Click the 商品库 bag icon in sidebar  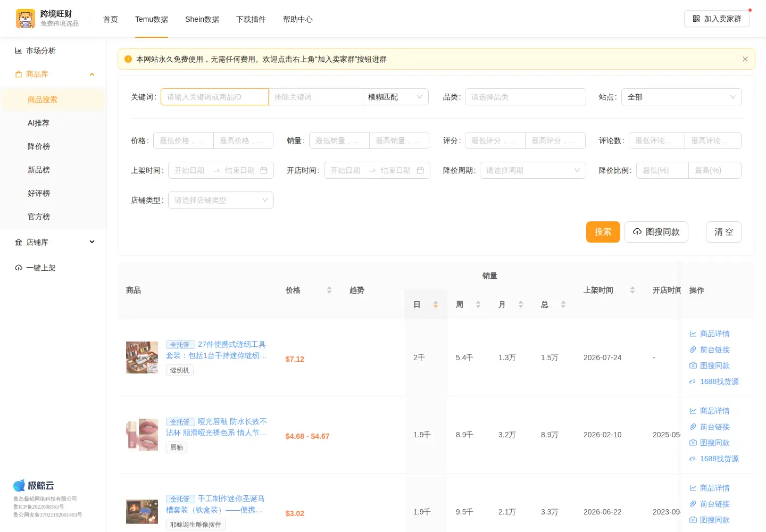19,74
